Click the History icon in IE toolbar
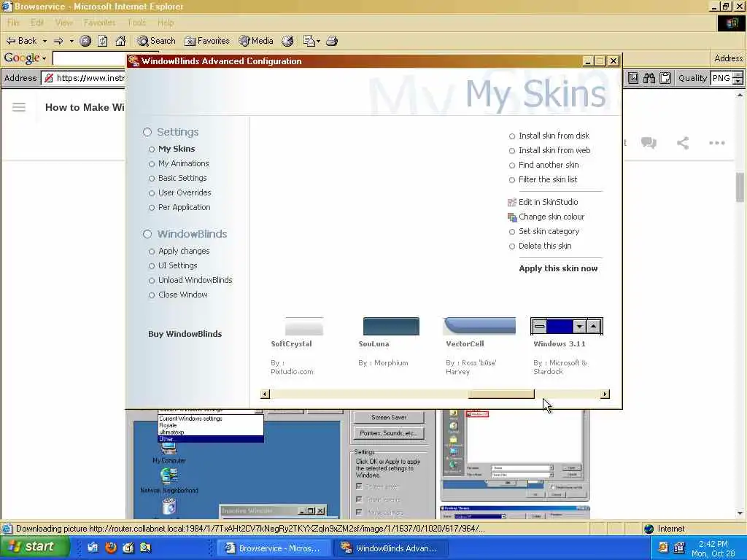Viewport: 747px width, 560px height. point(287,41)
